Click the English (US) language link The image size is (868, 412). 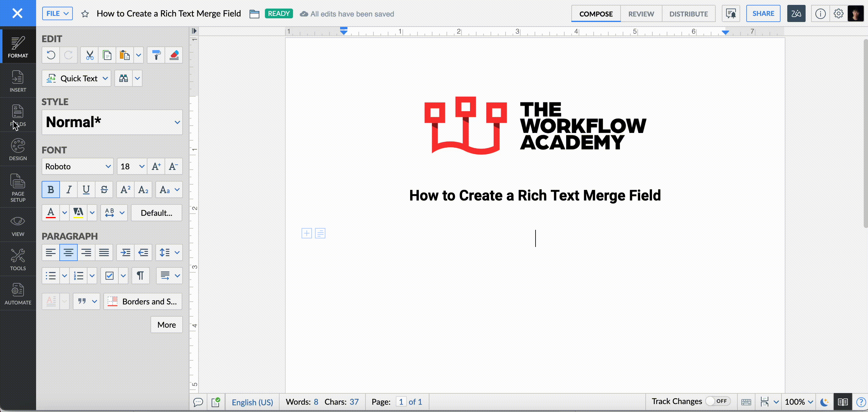click(252, 402)
